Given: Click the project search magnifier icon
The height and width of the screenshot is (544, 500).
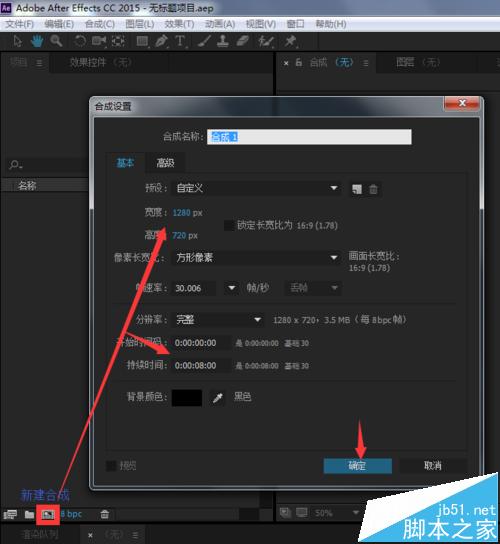Looking at the screenshot, I should 16,164.
